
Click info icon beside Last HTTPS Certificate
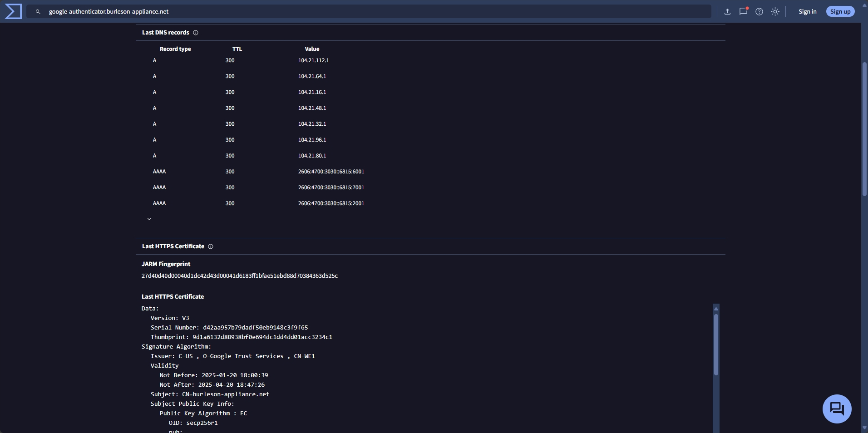[x=211, y=246]
